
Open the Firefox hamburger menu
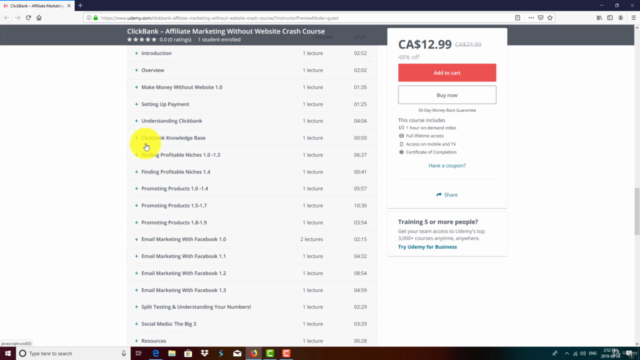point(633,18)
